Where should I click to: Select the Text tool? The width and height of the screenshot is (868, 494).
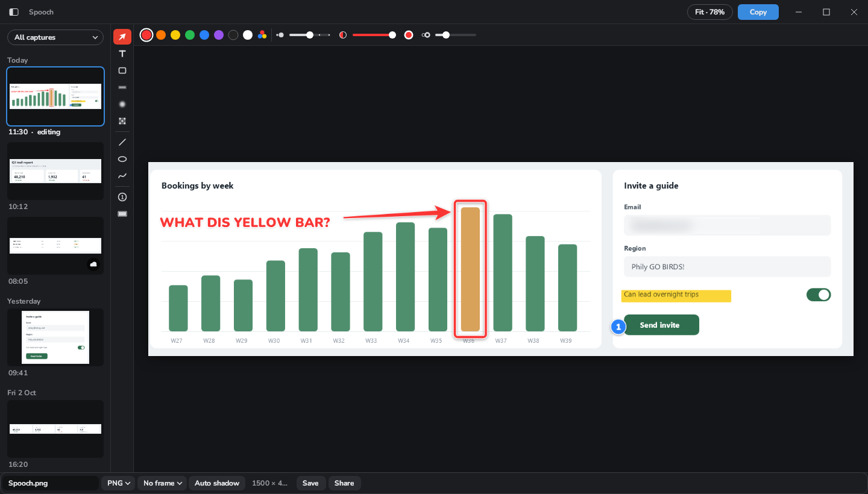[x=122, y=54]
